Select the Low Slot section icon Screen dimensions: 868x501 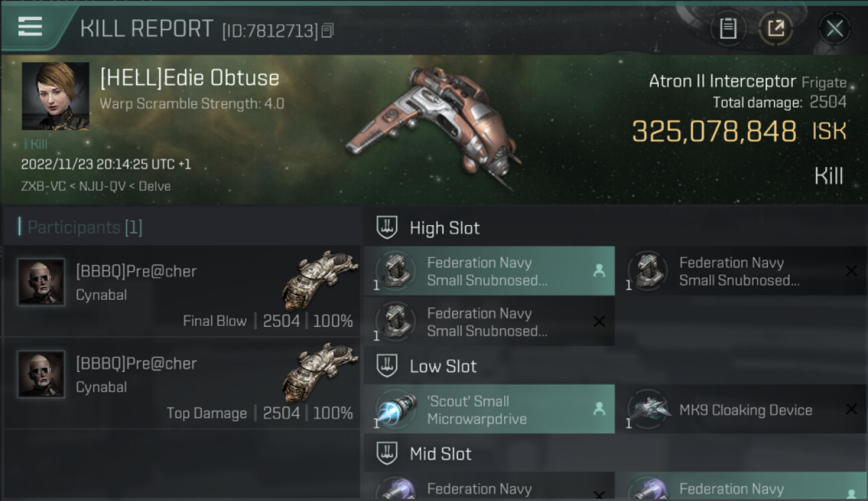(387, 366)
